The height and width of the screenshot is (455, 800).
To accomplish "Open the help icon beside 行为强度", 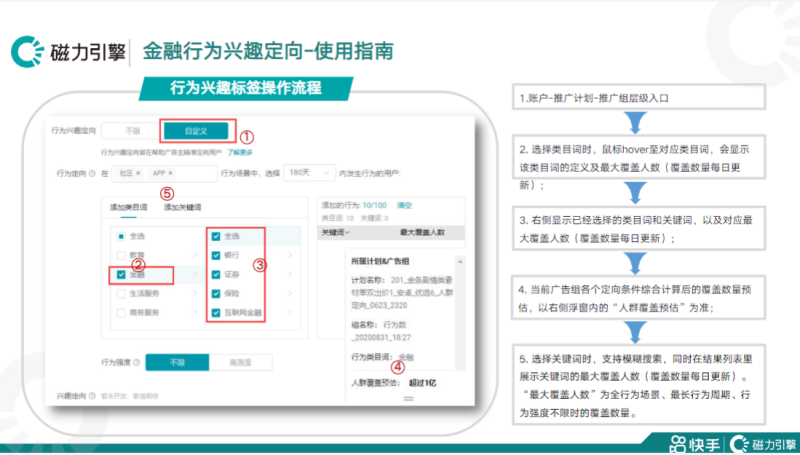I will (136, 362).
